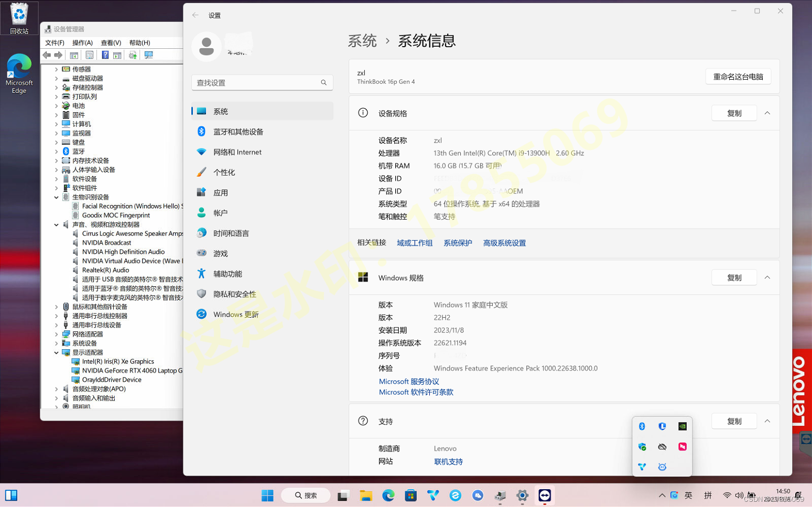Collapse Windows 规格 section chevron
The width and height of the screenshot is (812, 507).
[x=767, y=278]
